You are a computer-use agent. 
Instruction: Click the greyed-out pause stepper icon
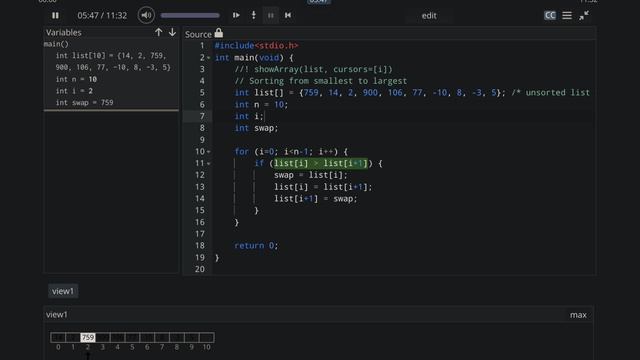coord(271,16)
